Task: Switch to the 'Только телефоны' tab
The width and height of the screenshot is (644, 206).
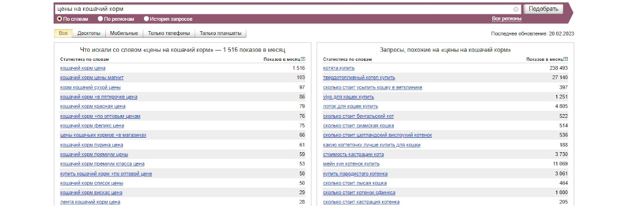Action: [x=169, y=33]
